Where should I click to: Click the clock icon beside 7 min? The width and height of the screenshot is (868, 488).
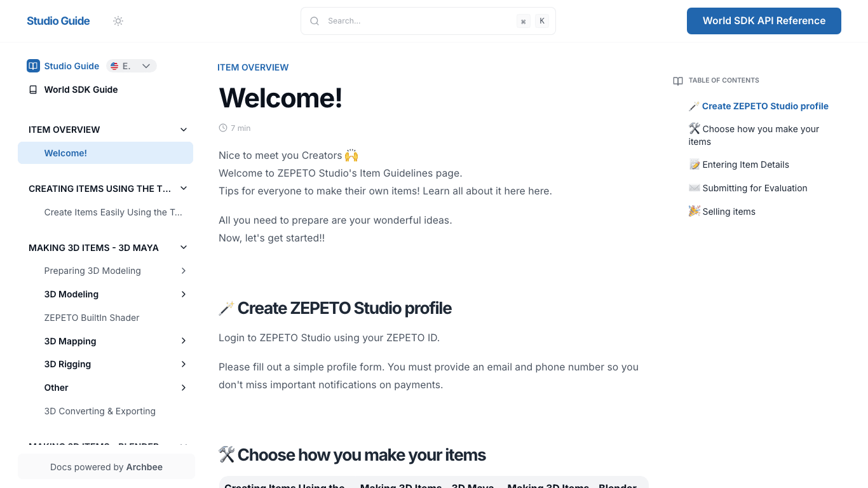222,128
